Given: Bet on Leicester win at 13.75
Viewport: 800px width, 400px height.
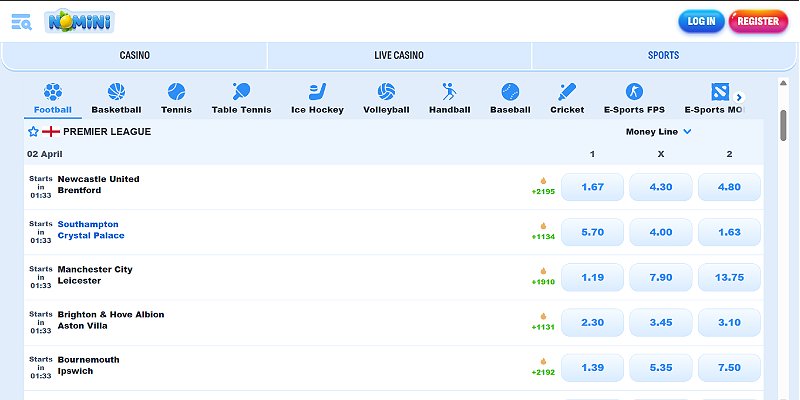Looking at the screenshot, I should (729, 278).
